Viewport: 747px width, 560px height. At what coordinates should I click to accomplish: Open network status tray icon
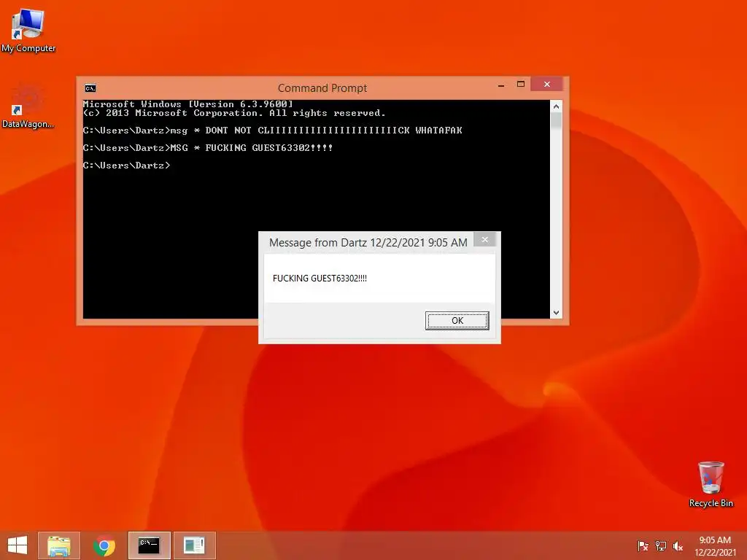[661, 545]
